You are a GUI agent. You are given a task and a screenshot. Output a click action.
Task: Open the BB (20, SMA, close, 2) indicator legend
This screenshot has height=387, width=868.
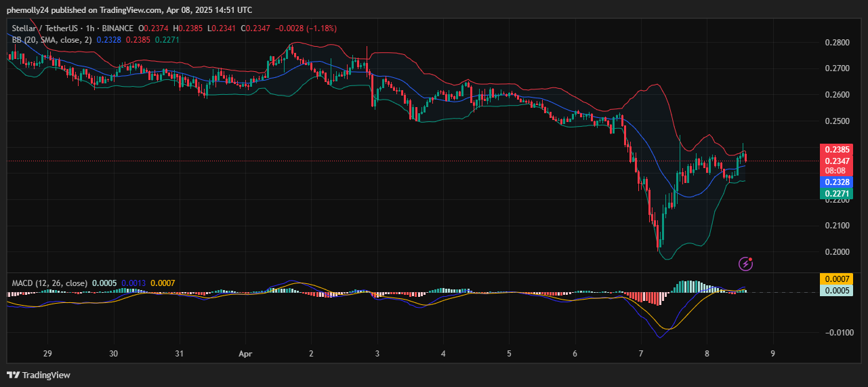point(52,40)
